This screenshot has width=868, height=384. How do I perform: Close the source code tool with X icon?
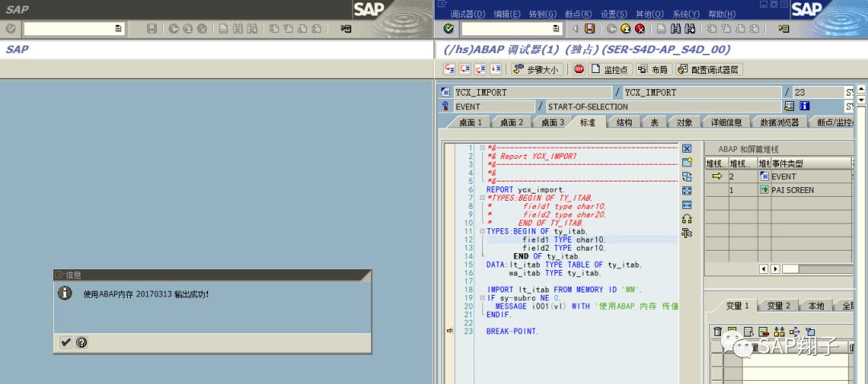[x=687, y=149]
